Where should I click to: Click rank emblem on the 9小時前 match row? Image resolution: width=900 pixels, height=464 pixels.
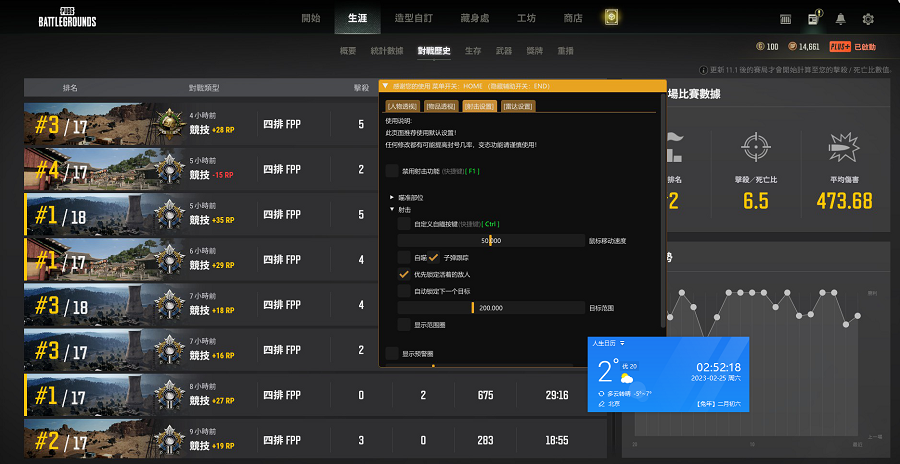click(x=169, y=440)
